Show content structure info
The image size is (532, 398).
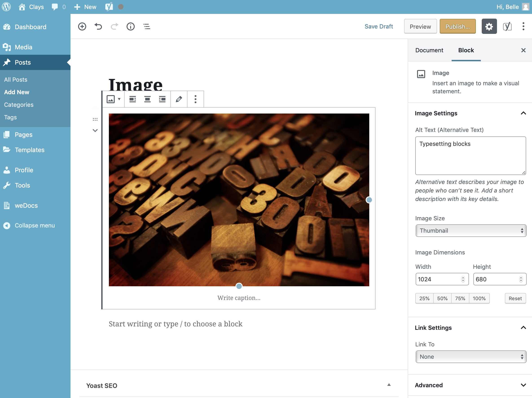pyautogui.click(x=131, y=26)
